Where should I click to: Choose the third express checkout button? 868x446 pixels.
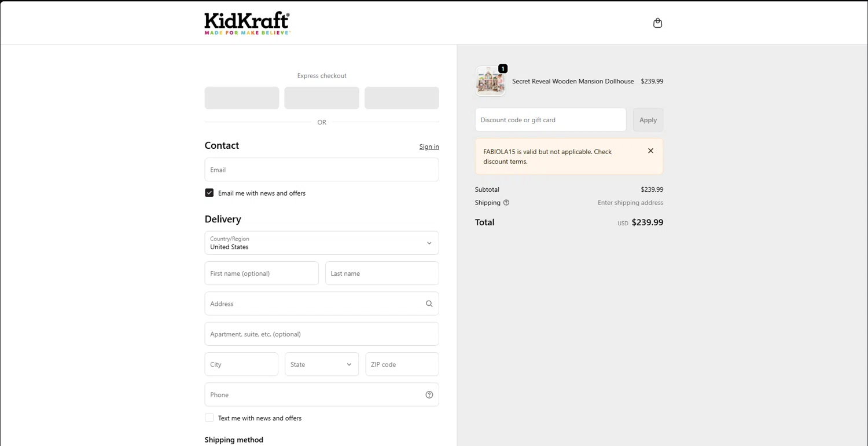[402, 98]
